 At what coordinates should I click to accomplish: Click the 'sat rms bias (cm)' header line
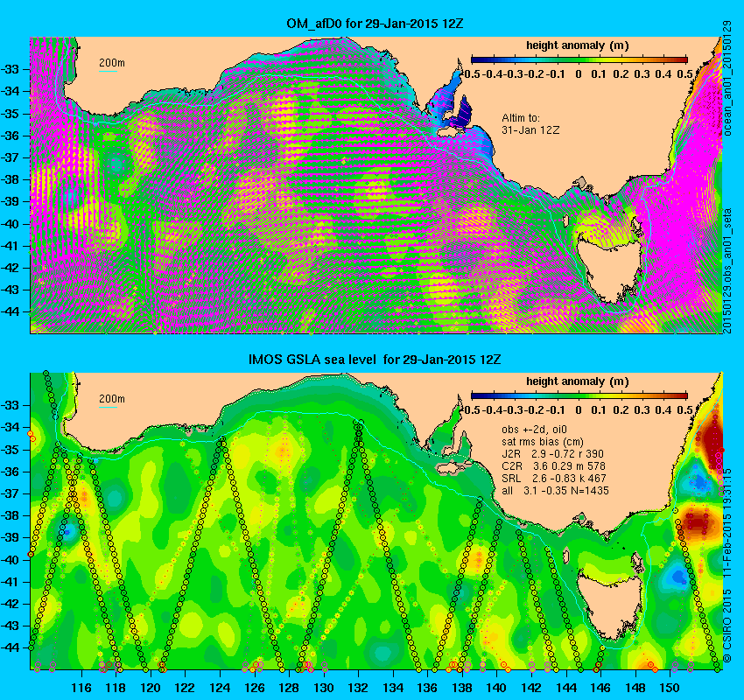543,442
